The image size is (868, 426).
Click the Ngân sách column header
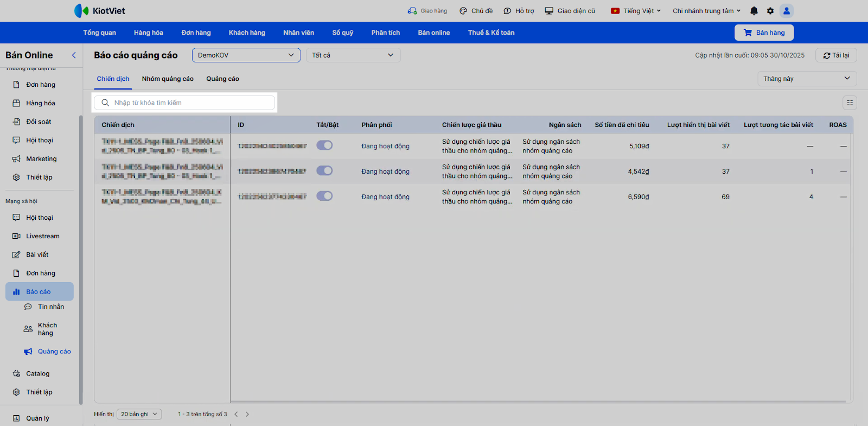click(x=565, y=125)
